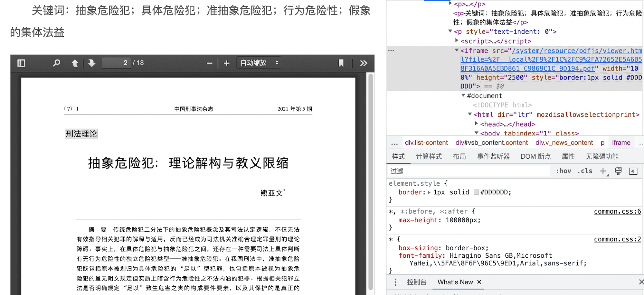
Task: Click the element.style selector text
Action: [x=414, y=183]
